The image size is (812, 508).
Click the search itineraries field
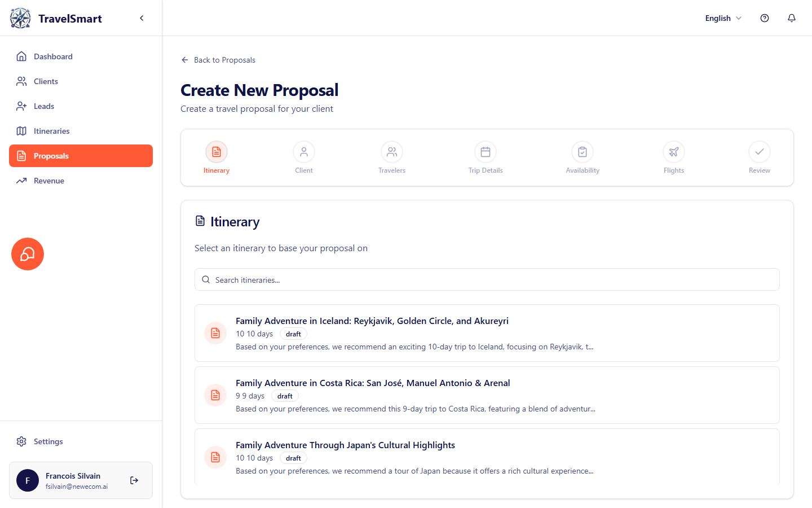pyautogui.click(x=487, y=279)
